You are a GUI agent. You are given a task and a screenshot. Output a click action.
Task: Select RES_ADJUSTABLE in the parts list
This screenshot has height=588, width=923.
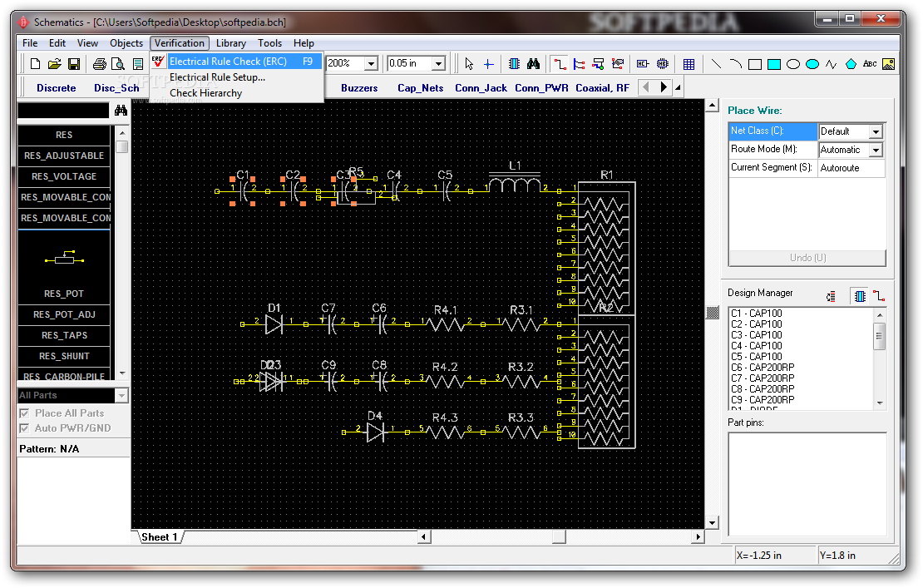(63, 156)
